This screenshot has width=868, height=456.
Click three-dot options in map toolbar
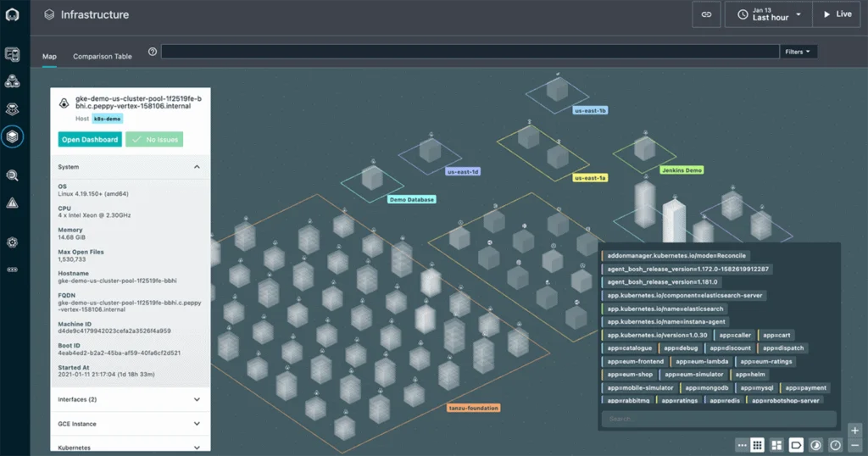[x=743, y=445]
